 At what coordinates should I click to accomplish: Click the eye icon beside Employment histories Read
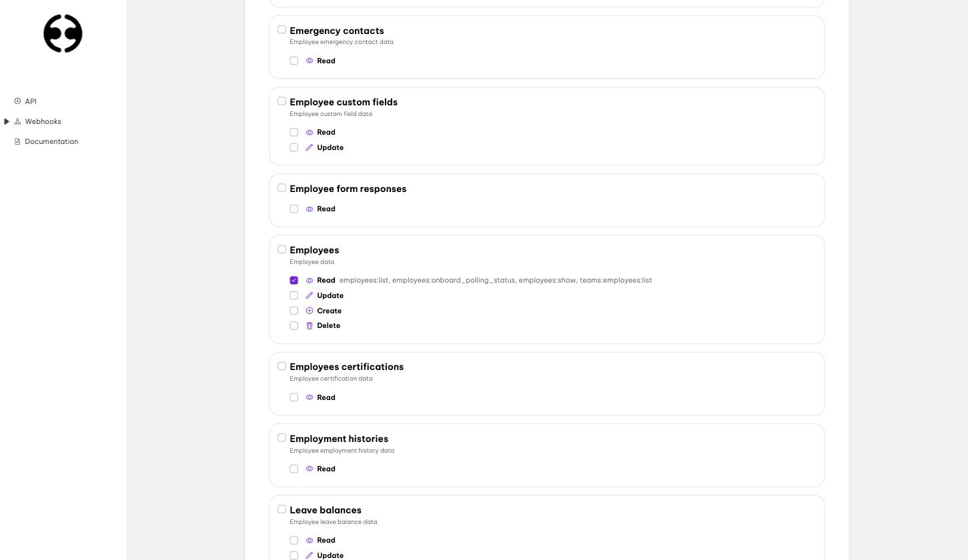[x=310, y=469]
